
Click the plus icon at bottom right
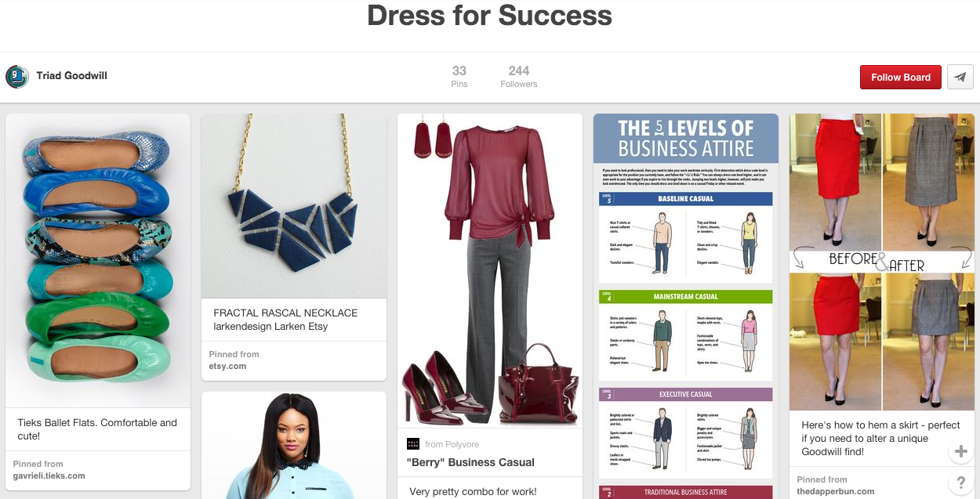point(960,451)
